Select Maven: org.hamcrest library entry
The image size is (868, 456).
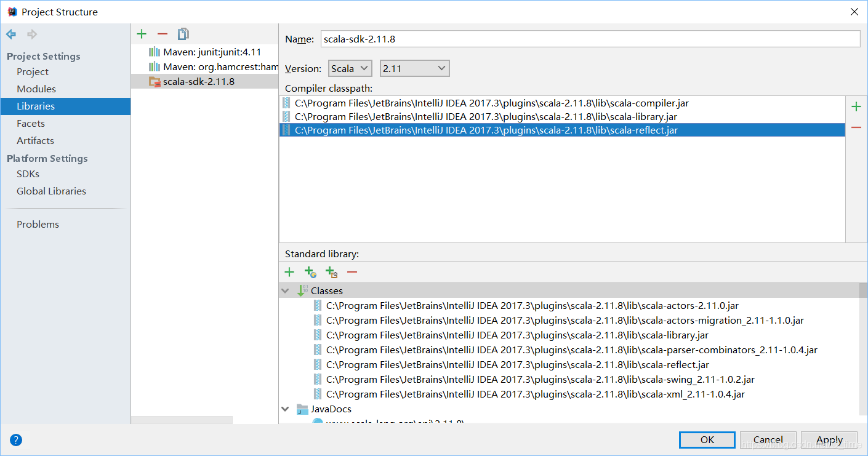(x=205, y=66)
